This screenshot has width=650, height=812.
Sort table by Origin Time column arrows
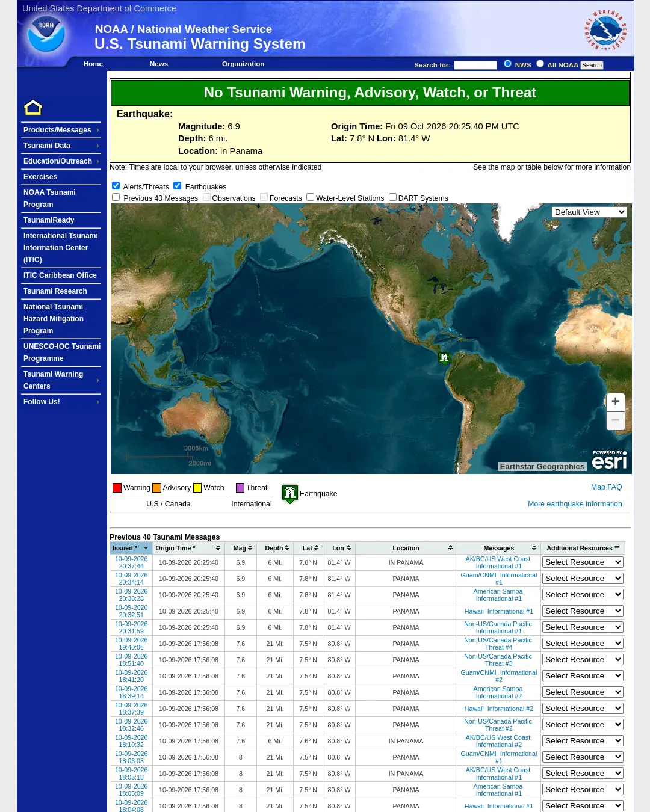point(218,548)
